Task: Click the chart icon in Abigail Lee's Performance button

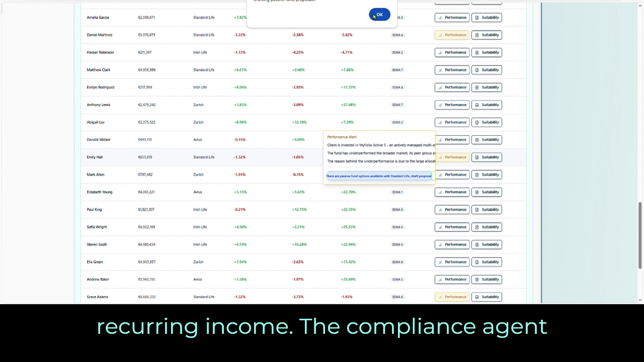Action: point(440,122)
